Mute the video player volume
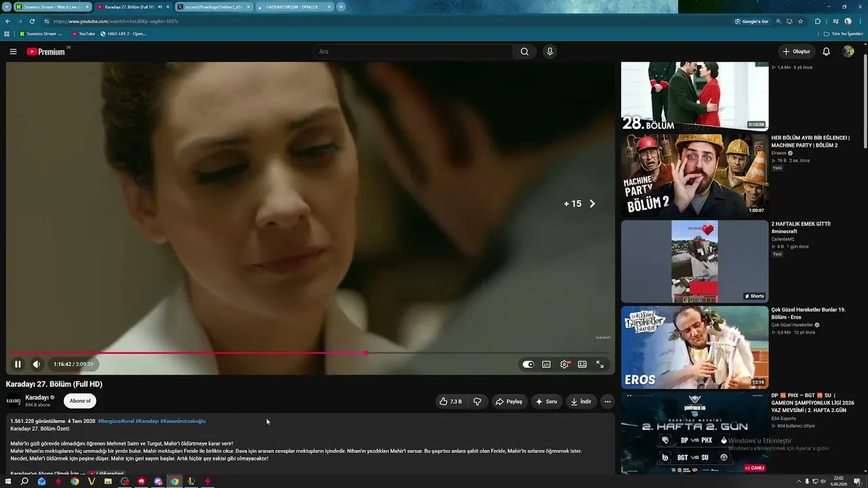 click(37, 364)
